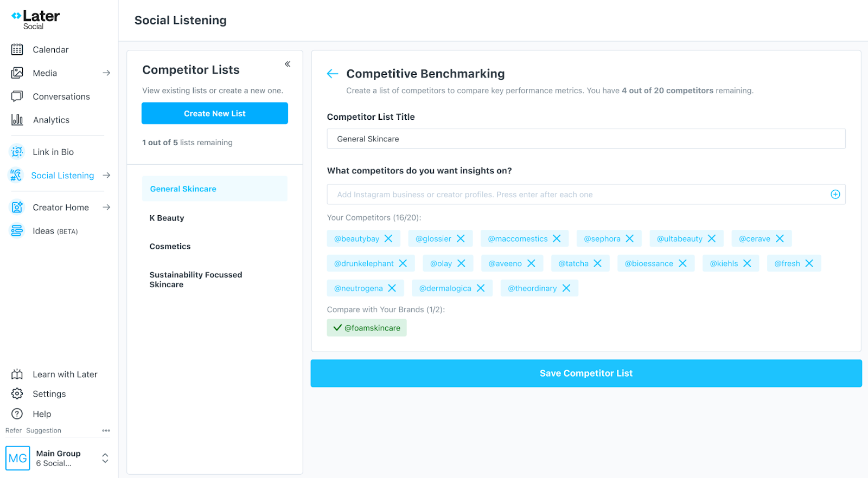
Task: Go back using the arrow beside Competitive Benchmarking
Action: 333,74
